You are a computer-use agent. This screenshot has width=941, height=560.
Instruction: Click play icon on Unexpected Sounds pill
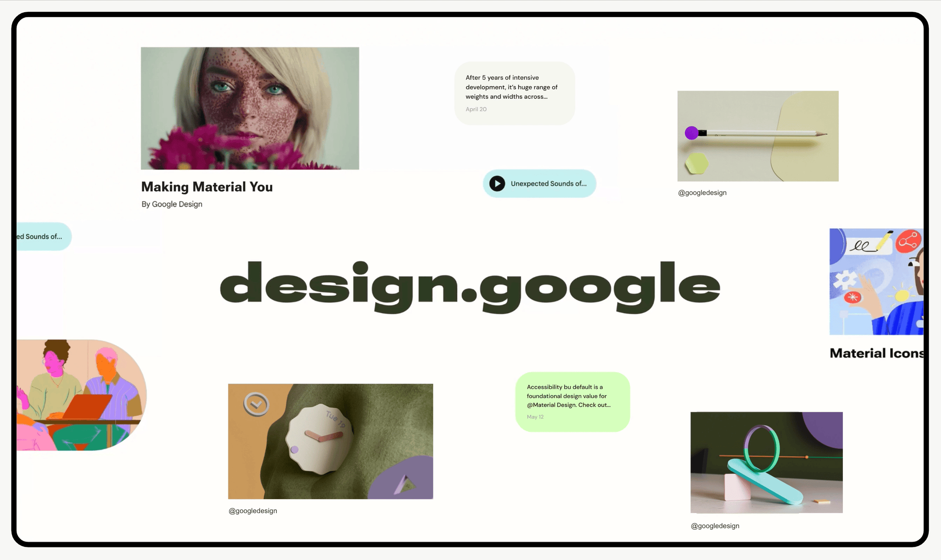click(x=497, y=183)
